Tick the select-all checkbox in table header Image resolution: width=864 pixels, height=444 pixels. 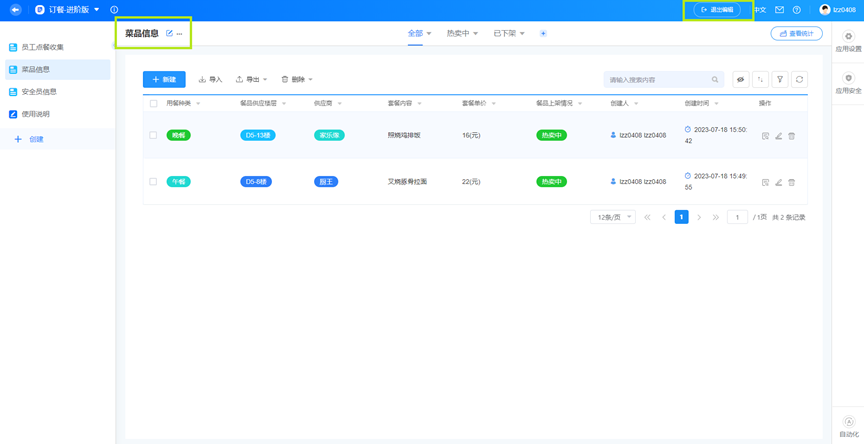coord(154,104)
